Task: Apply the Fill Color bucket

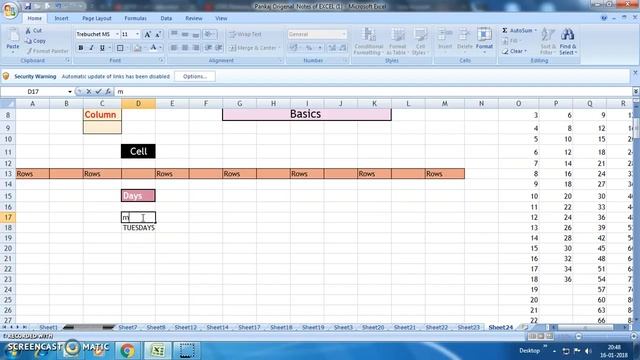Action: coord(138,48)
